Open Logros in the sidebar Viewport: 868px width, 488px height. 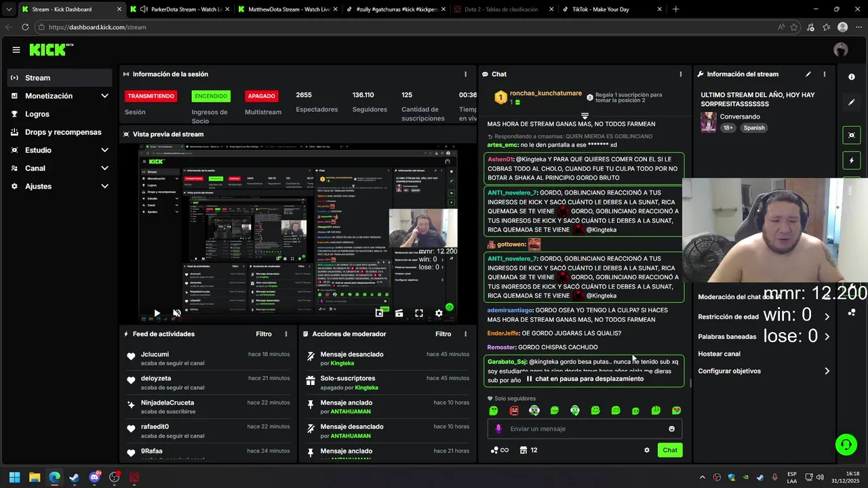click(x=60, y=114)
